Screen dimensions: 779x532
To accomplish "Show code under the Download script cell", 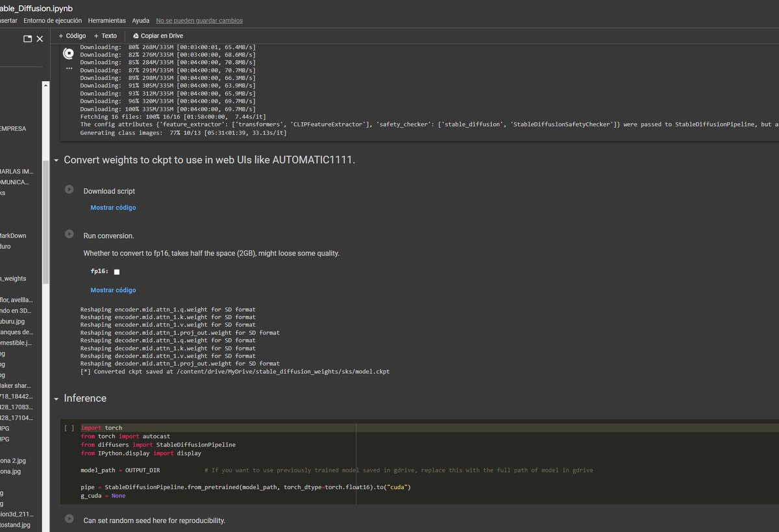I will click(x=113, y=208).
